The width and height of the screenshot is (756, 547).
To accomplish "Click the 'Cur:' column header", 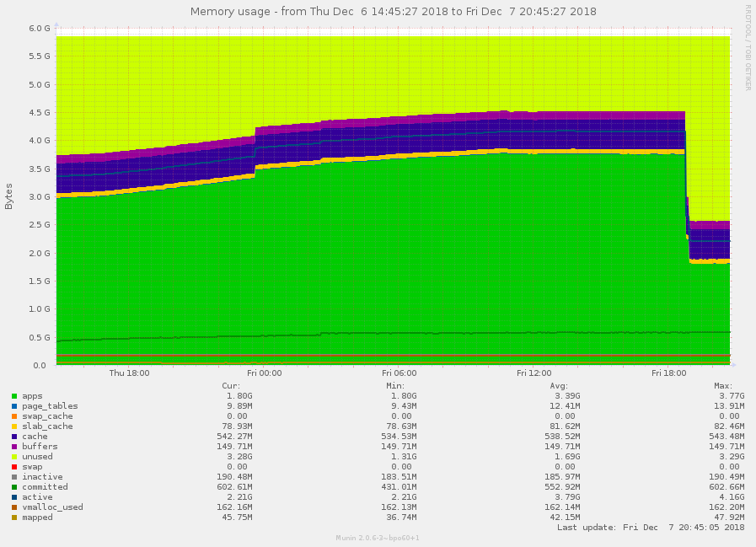I will point(231,385).
